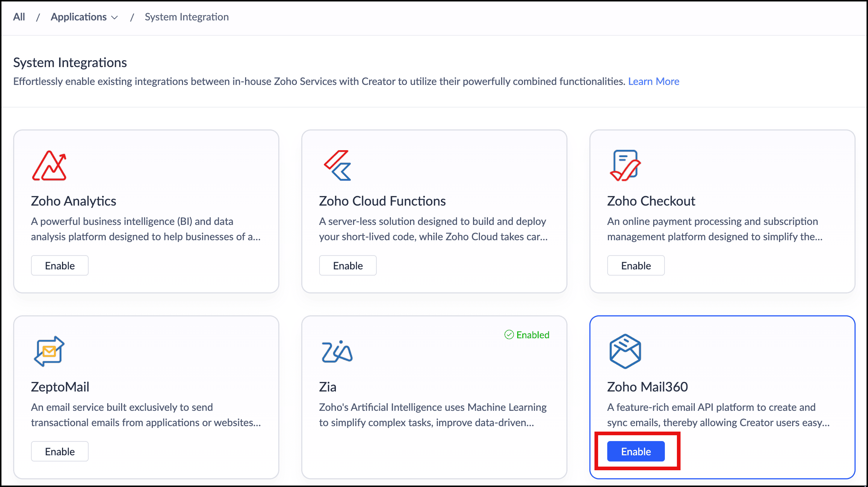Image resolution: width=868 pixels, height=487 pixels.
Task: Go to All in breadcrumb
Action: [19, 17]
